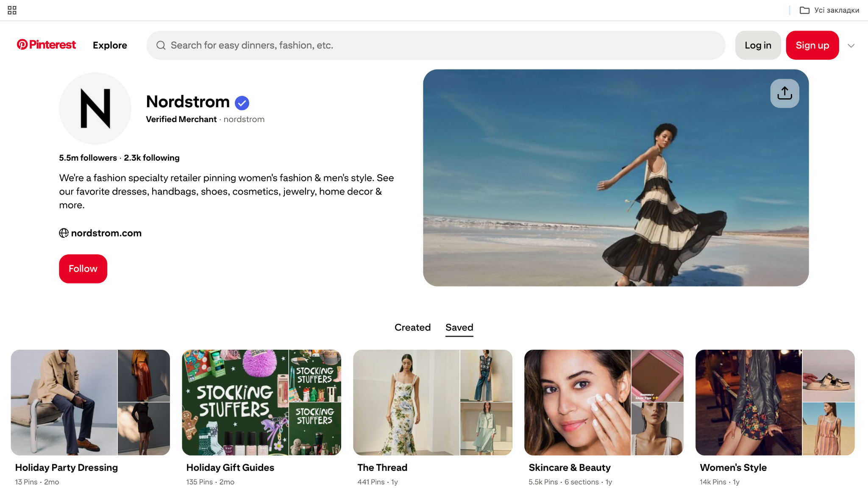Click the Nordstrom N profile avatar
This screenshot has height=490, width=868.
coord(95,109)
